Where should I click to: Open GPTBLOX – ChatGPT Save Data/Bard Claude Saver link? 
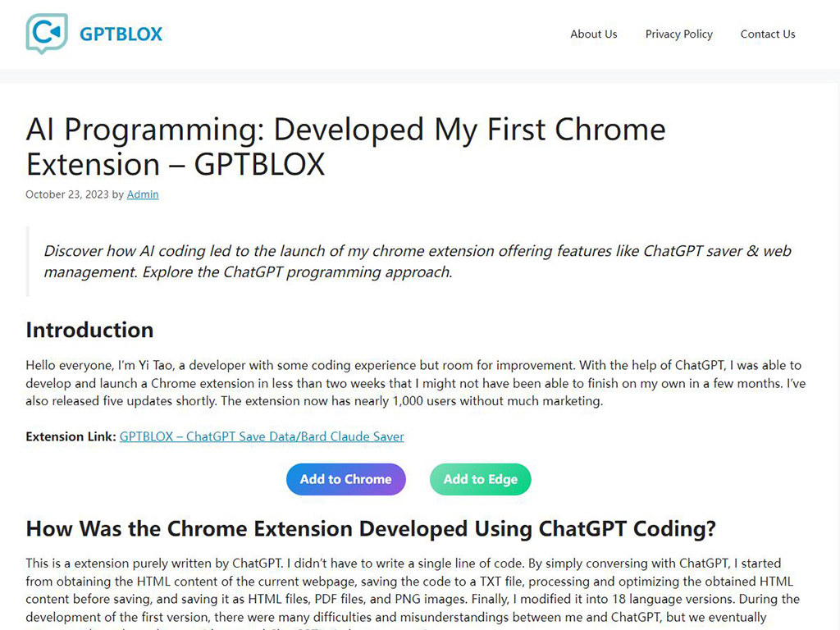click(x=262, y=436)
